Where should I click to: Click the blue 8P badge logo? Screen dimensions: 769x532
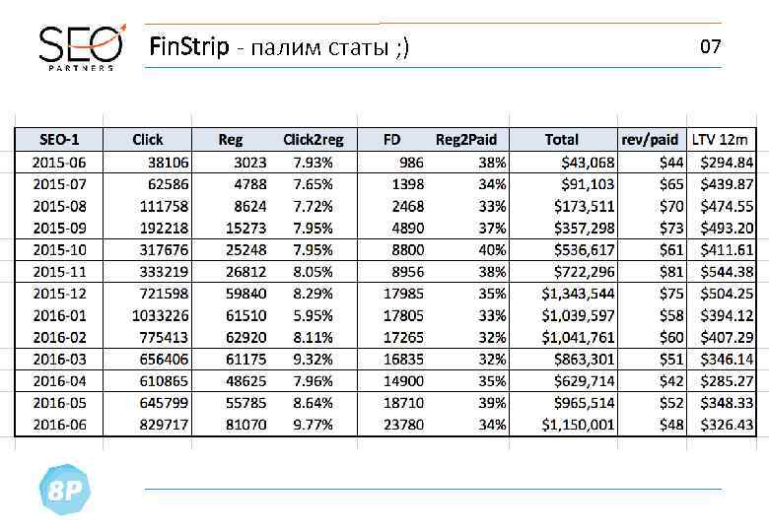pos(63,491)
